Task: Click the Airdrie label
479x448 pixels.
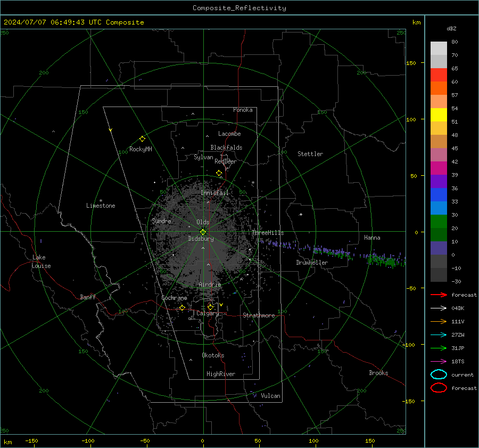Action: tap(210, 284)
